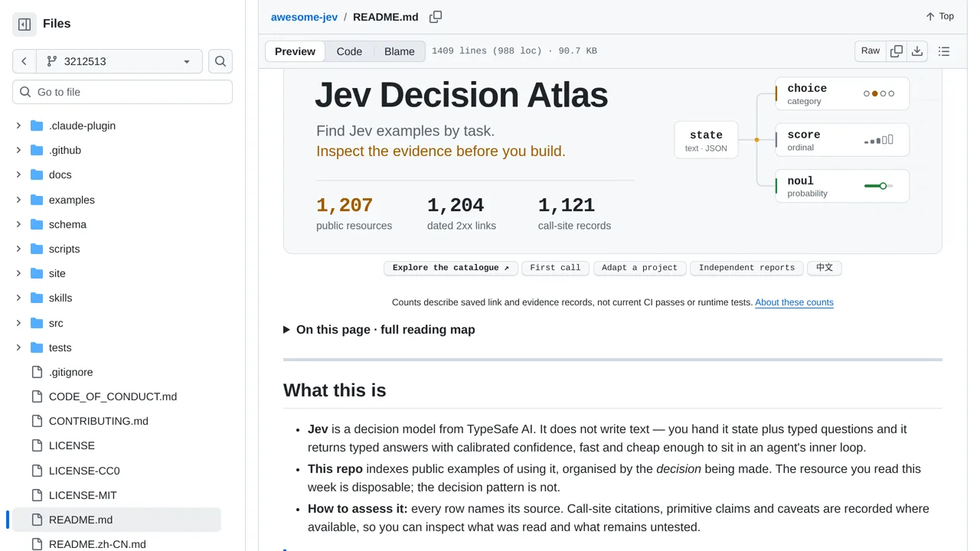Expand the 'On this page' reading map

[x=379, y=330]
